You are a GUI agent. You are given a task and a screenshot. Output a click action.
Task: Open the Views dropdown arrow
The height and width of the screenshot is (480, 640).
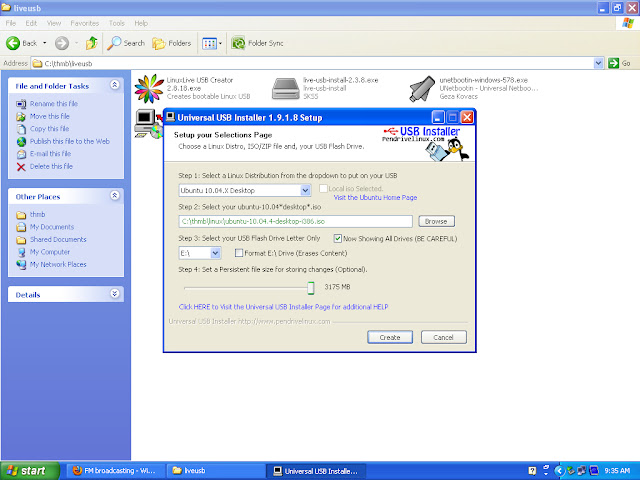(220, 43)
